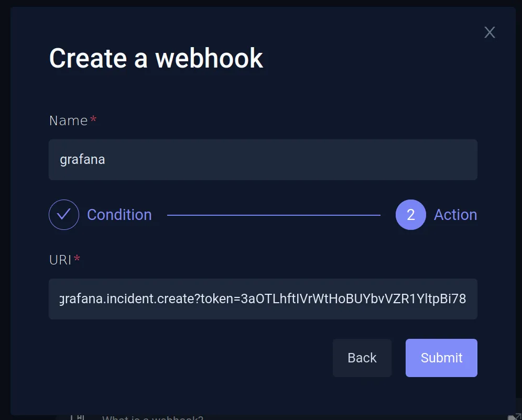Click the red asterisk beside the URI label
The width and height of the screenshot is (522, 420).
[78, 258]
